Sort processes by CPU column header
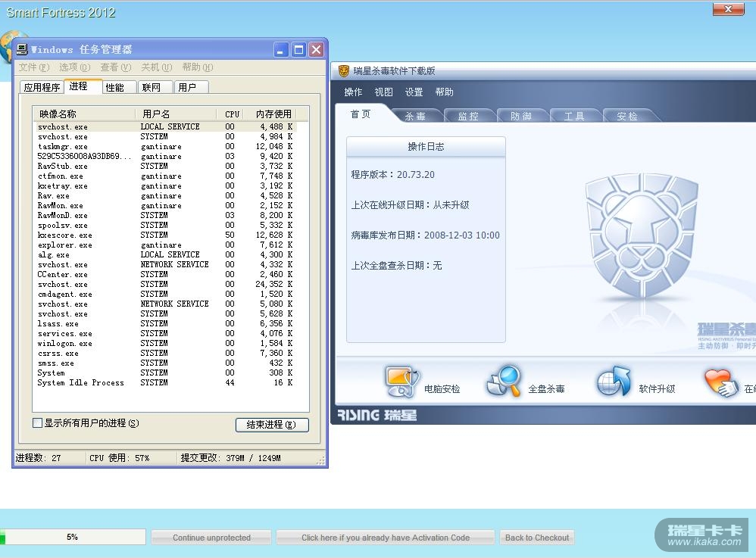The image size is (756, 558). pos(230,114)
